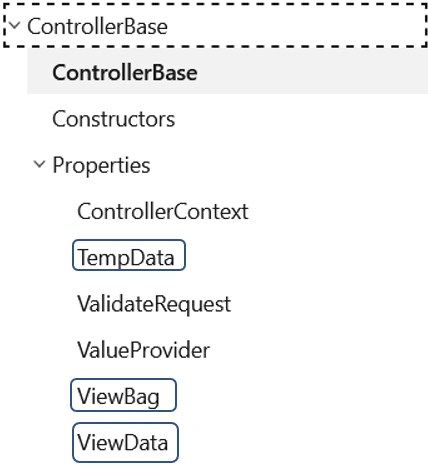The width and height of the screenshot is (428, 470).
Task: Click the gray highlighted ControllerBase row
Action: pyautogui.click(x=227, y=72)
